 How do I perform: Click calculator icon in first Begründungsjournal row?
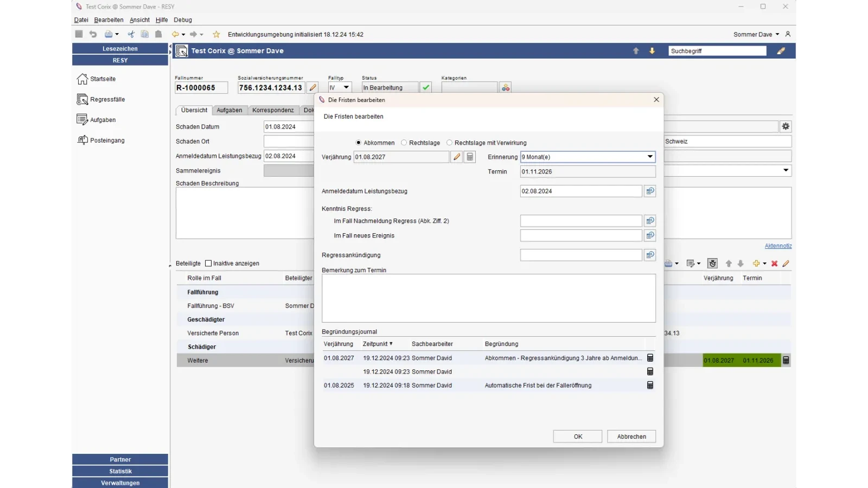pos(650,358)
